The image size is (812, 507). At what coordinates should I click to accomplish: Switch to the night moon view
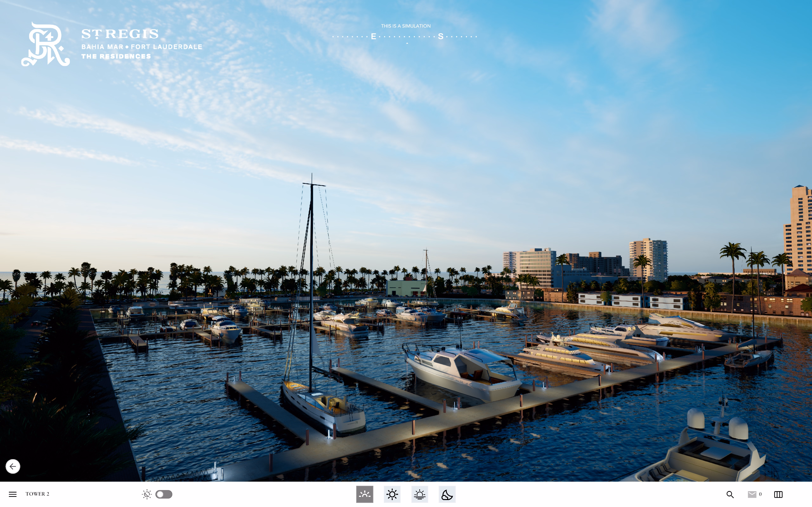pyautogui.click(x=447, y=494)
